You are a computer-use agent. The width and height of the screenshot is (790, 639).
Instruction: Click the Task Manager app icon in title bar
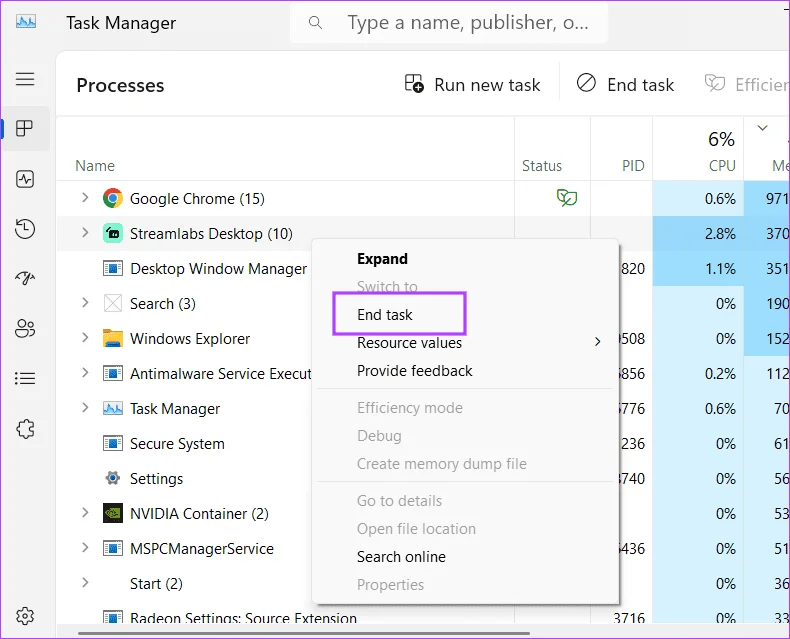[26, 22]
